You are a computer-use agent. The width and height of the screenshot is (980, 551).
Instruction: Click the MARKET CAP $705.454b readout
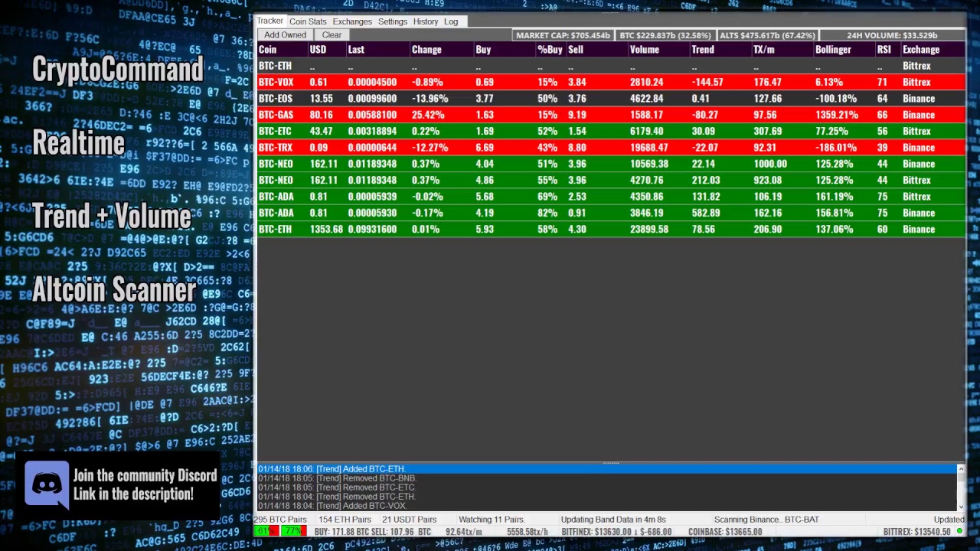point(563,35)
